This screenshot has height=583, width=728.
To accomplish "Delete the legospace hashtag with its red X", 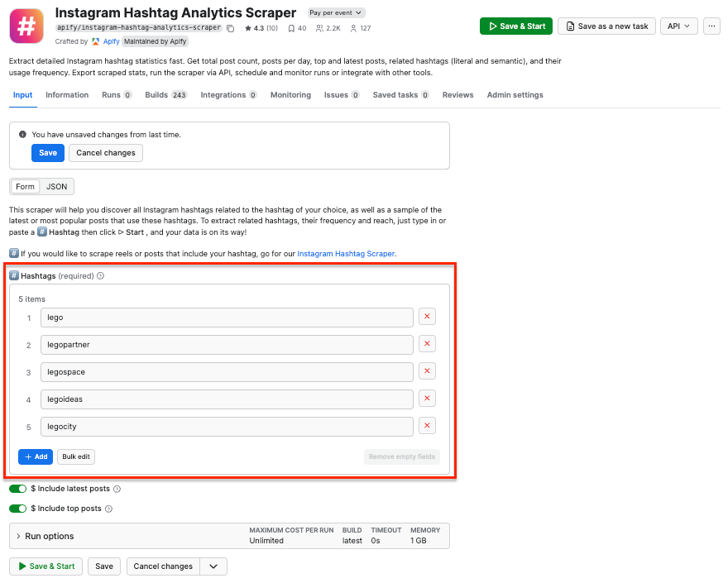I will click(x=427, y=370).
